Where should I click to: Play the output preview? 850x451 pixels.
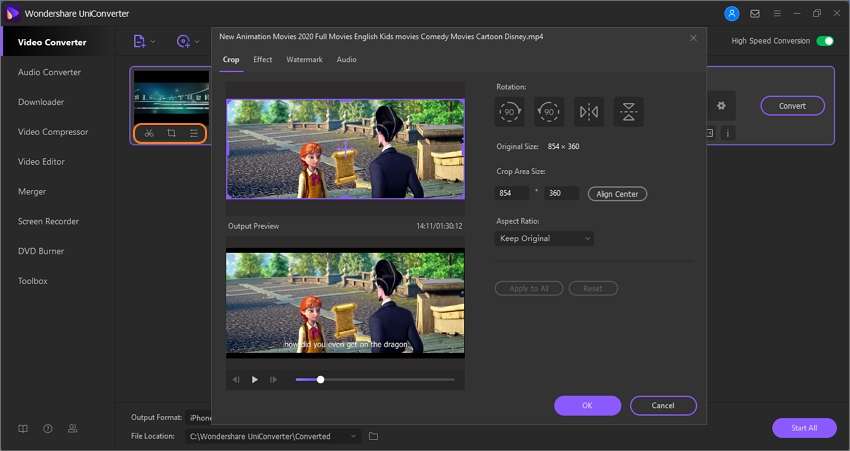(x=254, y=379)
